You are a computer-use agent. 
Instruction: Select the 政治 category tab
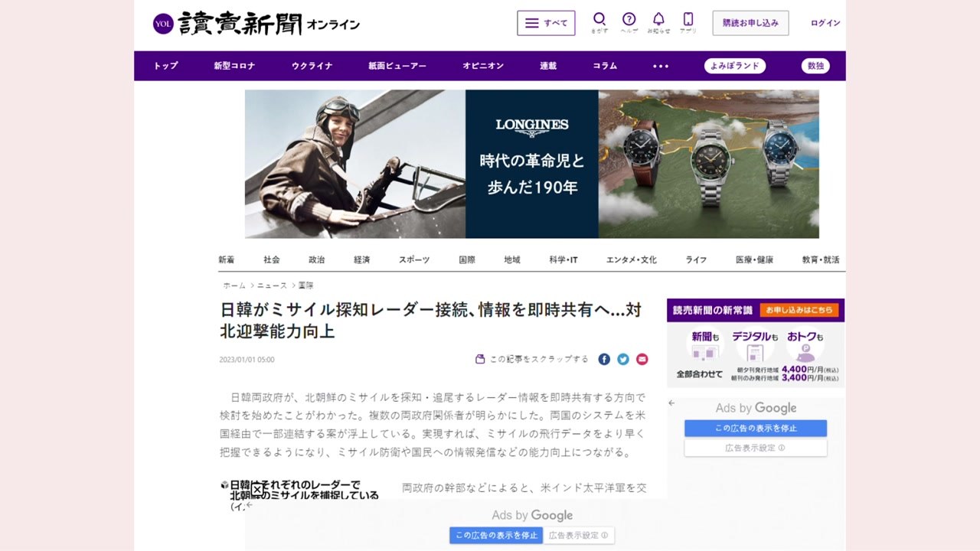click(x=317, y=260)
